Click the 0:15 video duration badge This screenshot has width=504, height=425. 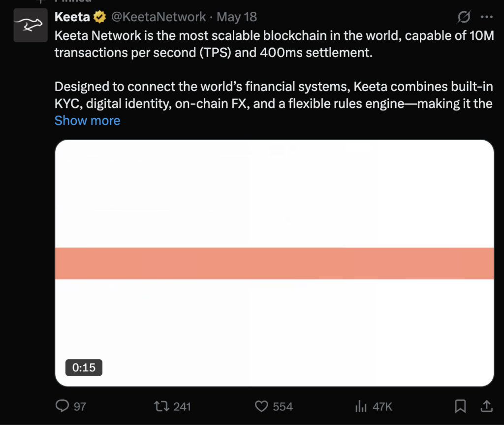pyautogui.click(x=84, y=367)
